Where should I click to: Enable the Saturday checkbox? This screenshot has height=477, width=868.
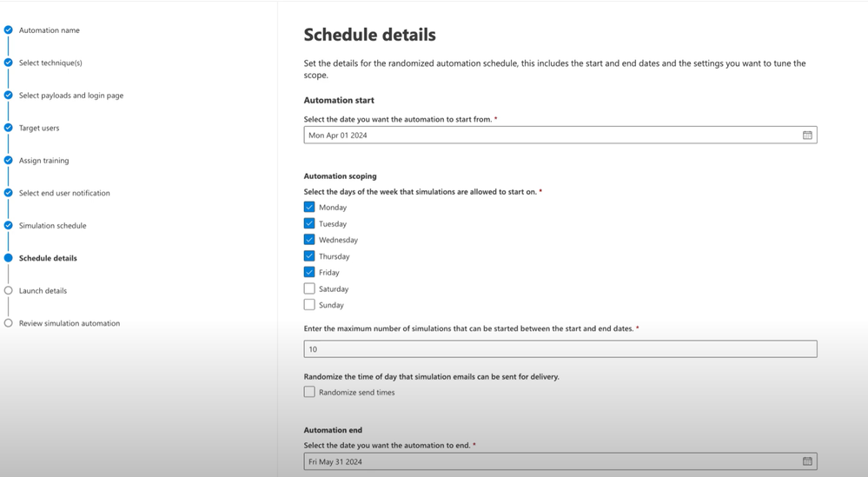[309, 288]
